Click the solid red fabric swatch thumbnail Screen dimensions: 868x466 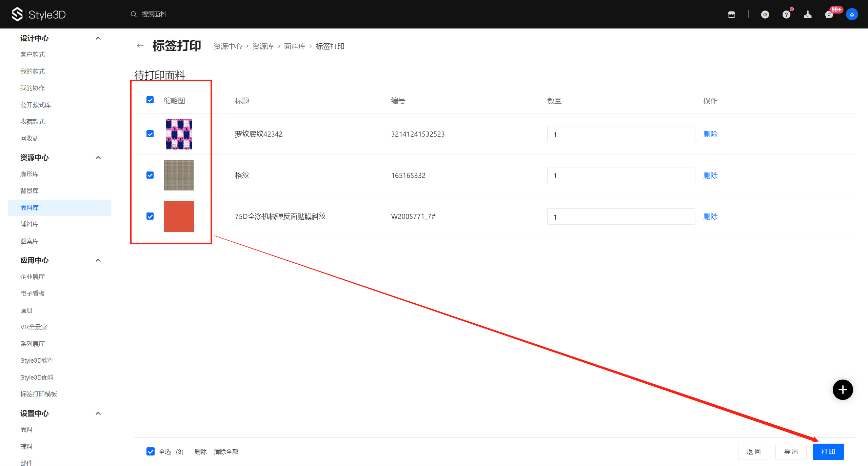[179, 217]
